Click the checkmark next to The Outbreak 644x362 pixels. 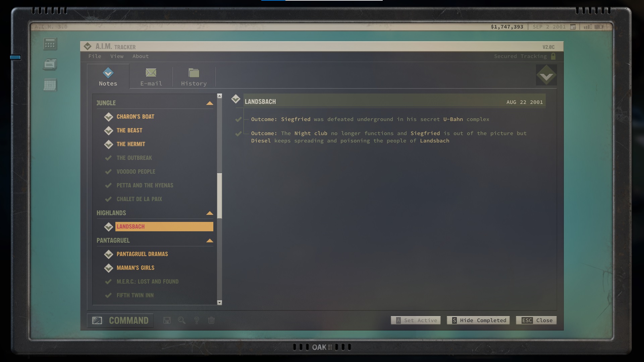pyautogui.click(x=108, y=158)
